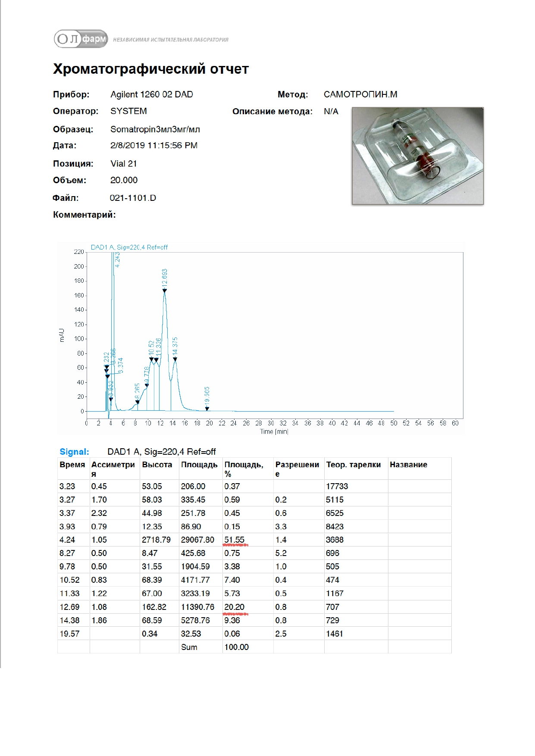
Task: Click the Высота column header
Action: pyautogui.click(x=157, y=465)
